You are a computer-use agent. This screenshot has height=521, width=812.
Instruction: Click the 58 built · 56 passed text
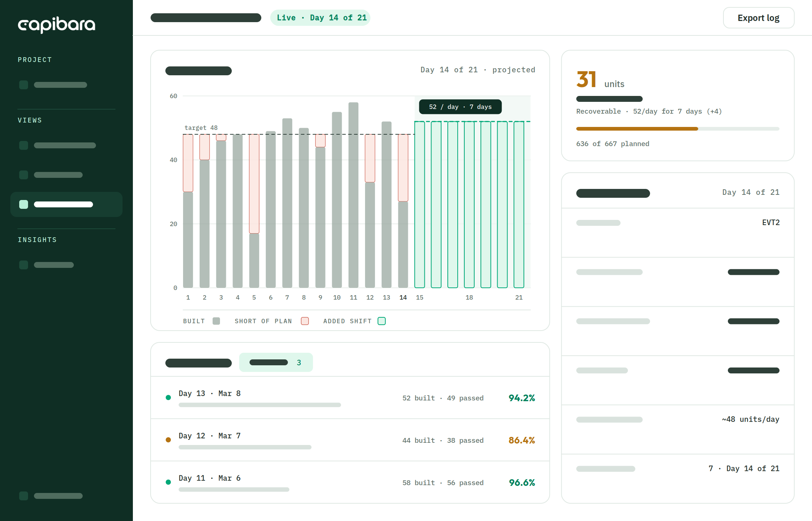pyautogui.click(x=443, y=483)
